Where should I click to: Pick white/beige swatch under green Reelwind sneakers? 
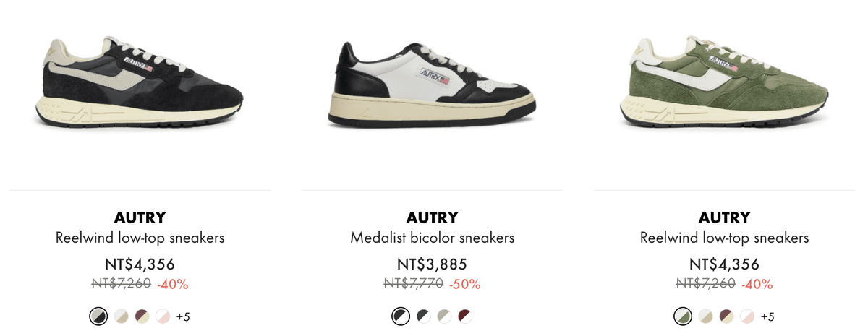point(705,316)
